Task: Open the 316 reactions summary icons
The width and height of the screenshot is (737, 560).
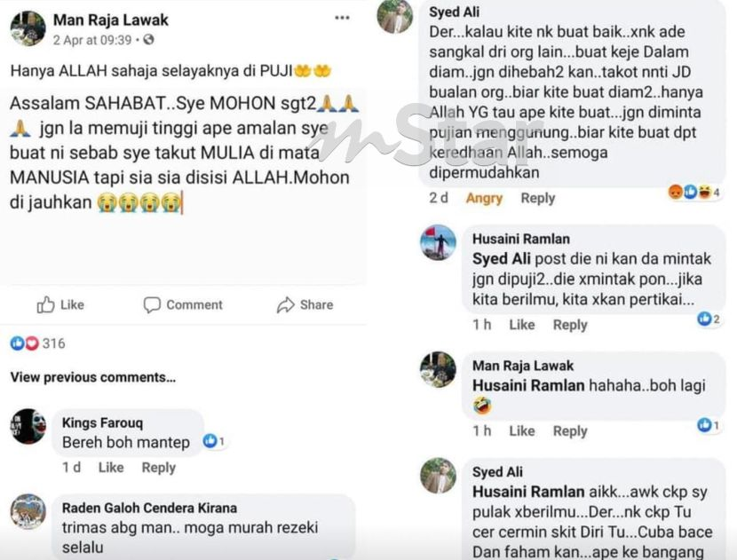Action: tap(25, 343)
